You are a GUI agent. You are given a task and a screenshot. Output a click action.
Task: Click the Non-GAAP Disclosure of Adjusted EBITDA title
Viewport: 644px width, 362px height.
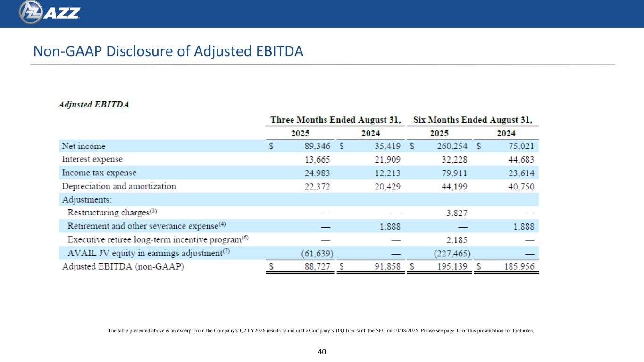pyautogui.click(x=167, y=52)
